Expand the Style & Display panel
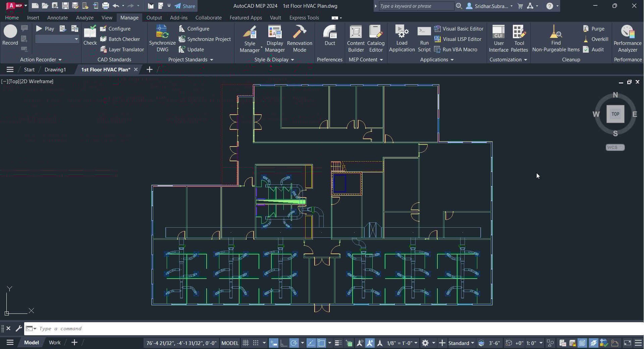The height and width of the screenshot is (349, 644). [x=274, y=60]
